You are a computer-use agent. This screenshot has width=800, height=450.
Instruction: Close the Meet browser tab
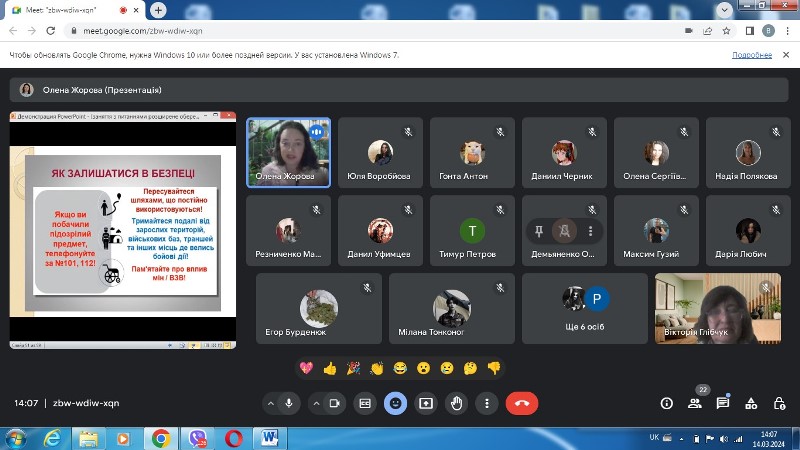(136, 10)
